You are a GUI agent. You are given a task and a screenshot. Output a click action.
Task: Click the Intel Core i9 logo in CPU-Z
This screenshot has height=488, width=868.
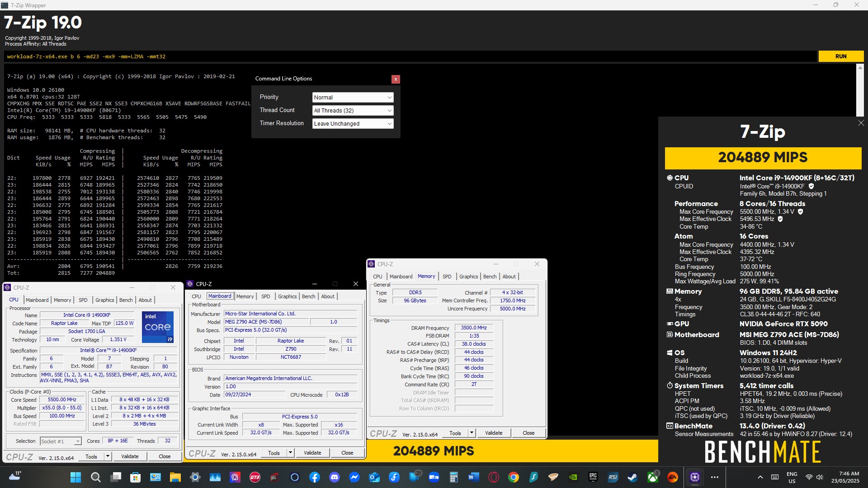[158, 327]
